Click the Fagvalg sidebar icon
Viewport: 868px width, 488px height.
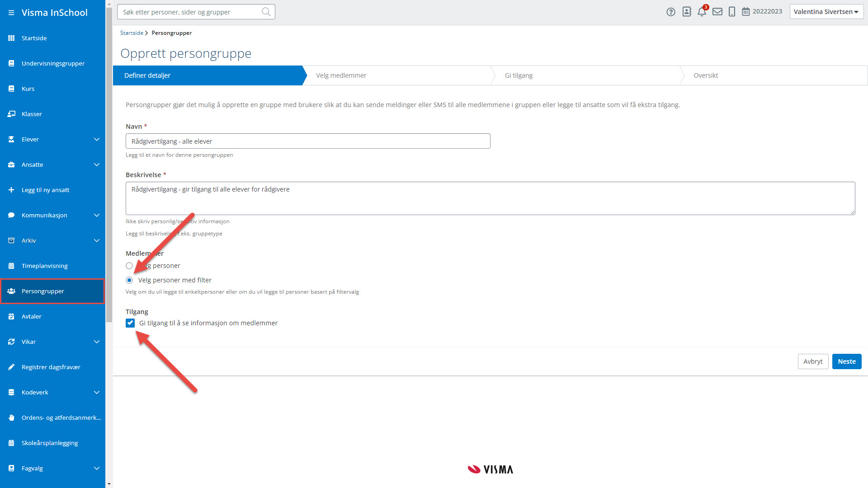coord(11,468)
